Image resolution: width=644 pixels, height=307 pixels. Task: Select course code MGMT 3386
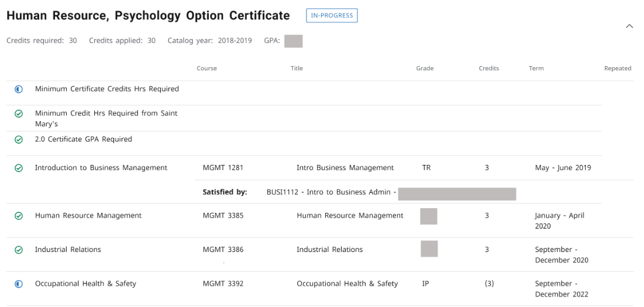223,250
